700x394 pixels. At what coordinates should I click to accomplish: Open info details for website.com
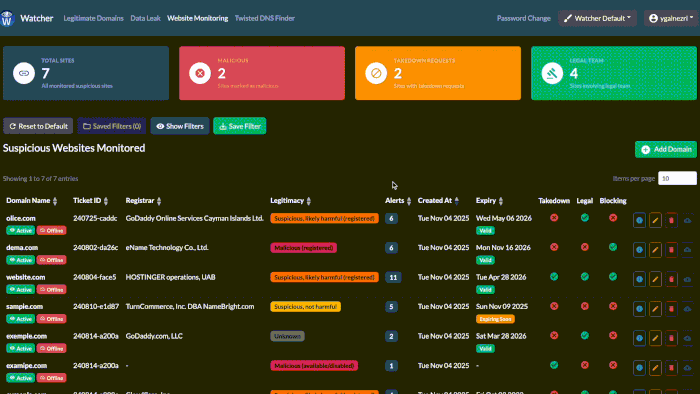coord(639,279)
